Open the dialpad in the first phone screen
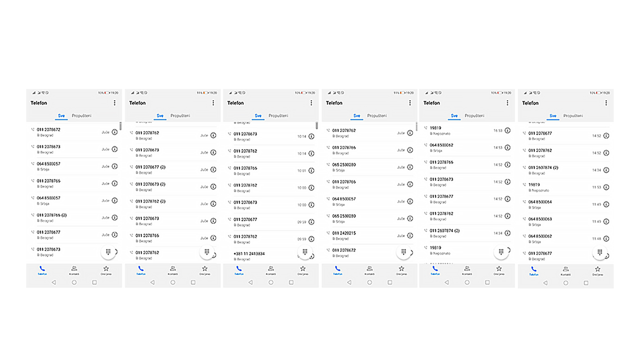The width and height of the screenshot is (644, 358). (108, 252)
